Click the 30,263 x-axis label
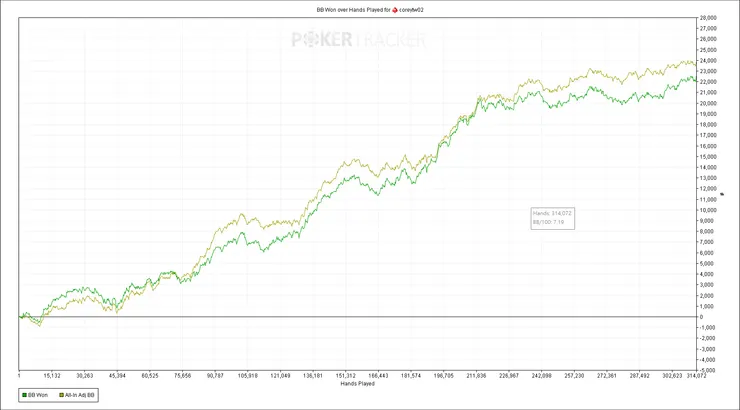Screen dimensions: 740x410 coord(84,376)
